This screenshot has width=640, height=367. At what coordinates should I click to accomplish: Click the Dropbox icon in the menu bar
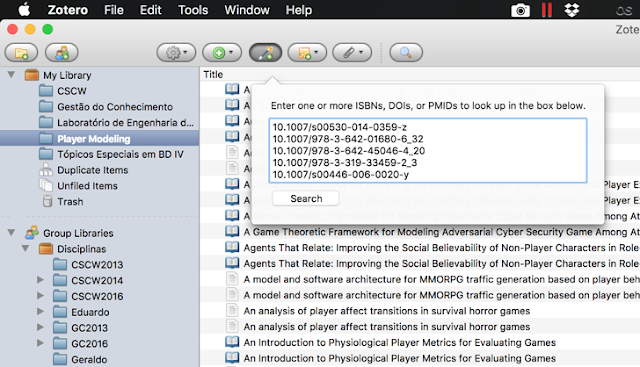coord(572,10)
